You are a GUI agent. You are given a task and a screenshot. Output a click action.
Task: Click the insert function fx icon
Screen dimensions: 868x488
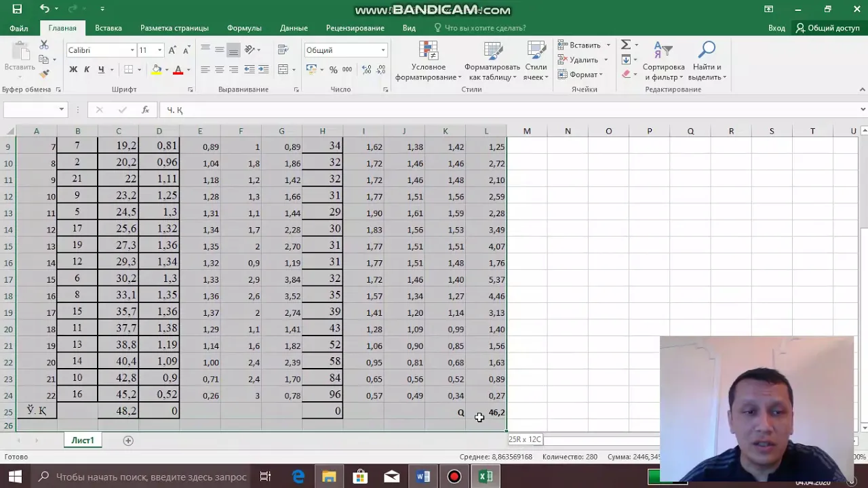pos(145,110)
